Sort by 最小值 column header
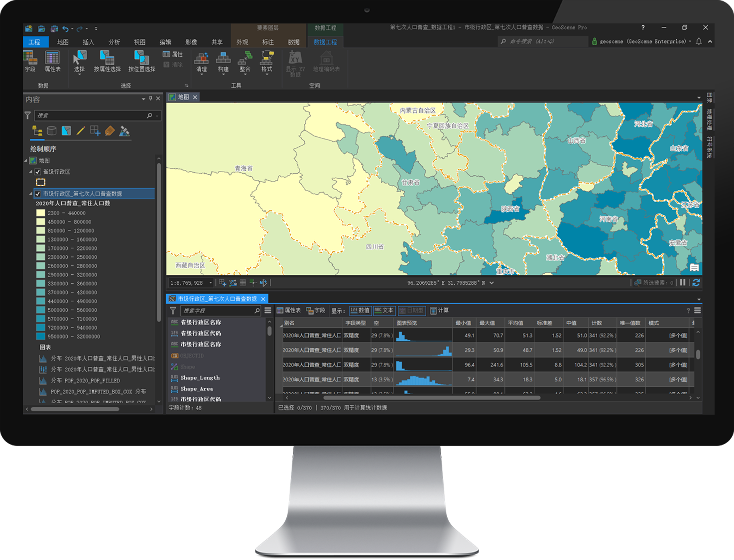734x560 pixels. tap(464, 323)
